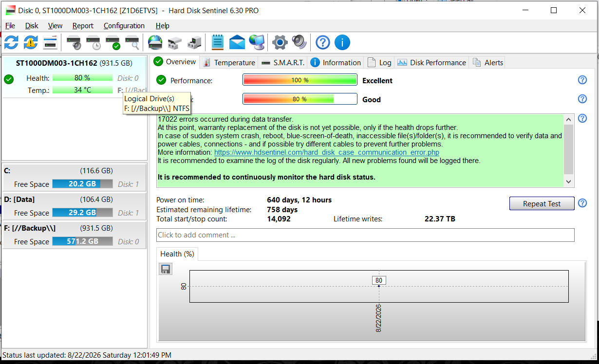Viewport: 599px width, 364px height.
Task: Open the File menu
Action: [10, 26]
